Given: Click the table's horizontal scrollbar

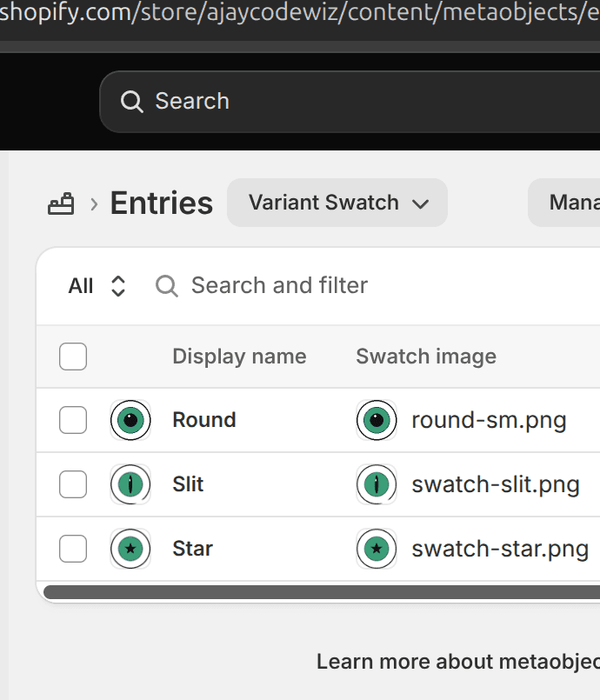Looking at the screenshot, I should tap(322, 592).
